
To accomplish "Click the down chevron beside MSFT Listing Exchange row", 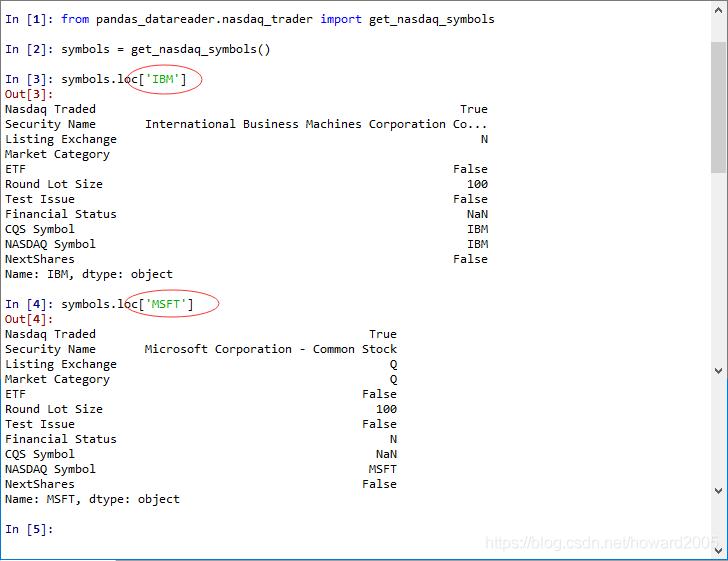I will click(718, 370).
